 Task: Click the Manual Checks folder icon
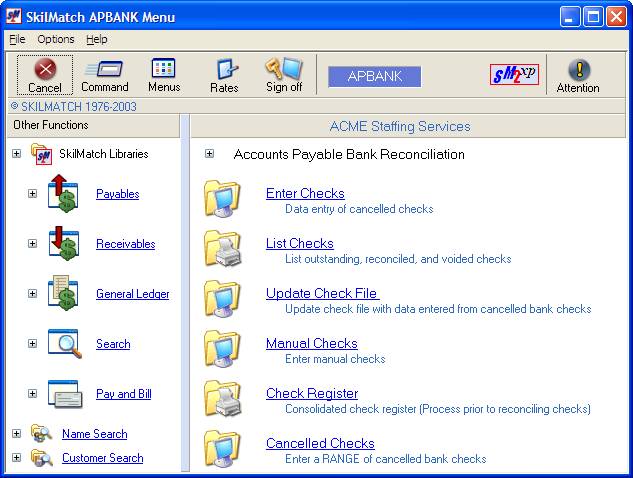pyautogui.click(x=222, y=349)
